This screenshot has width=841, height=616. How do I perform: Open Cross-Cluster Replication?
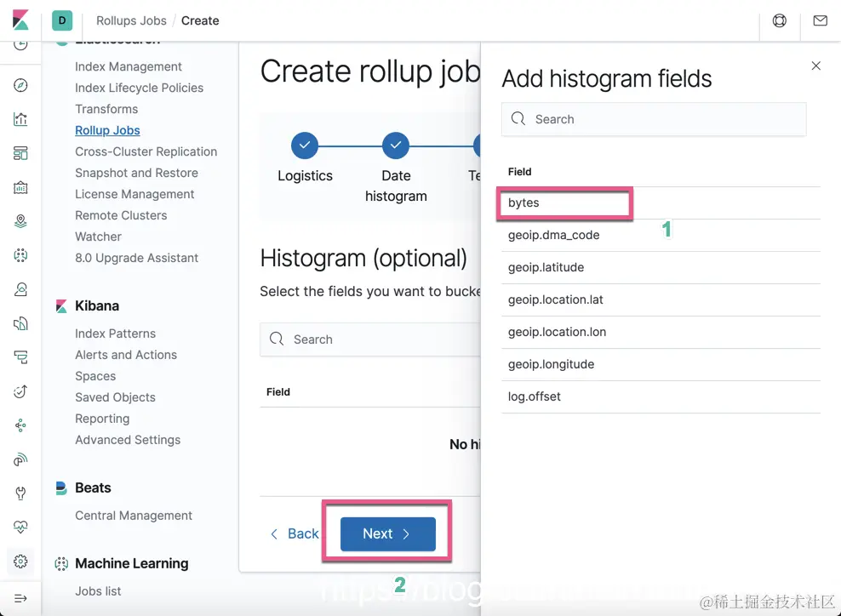point(146,151)
